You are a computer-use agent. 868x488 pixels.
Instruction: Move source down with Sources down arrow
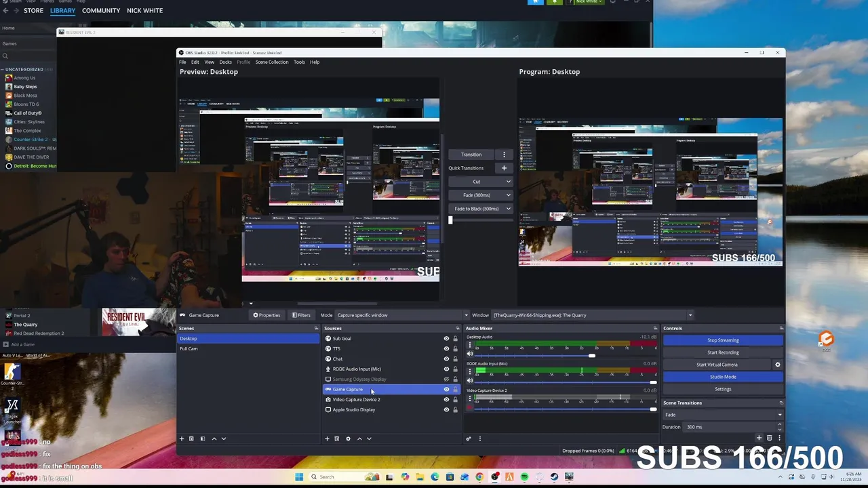coord(369,439)
